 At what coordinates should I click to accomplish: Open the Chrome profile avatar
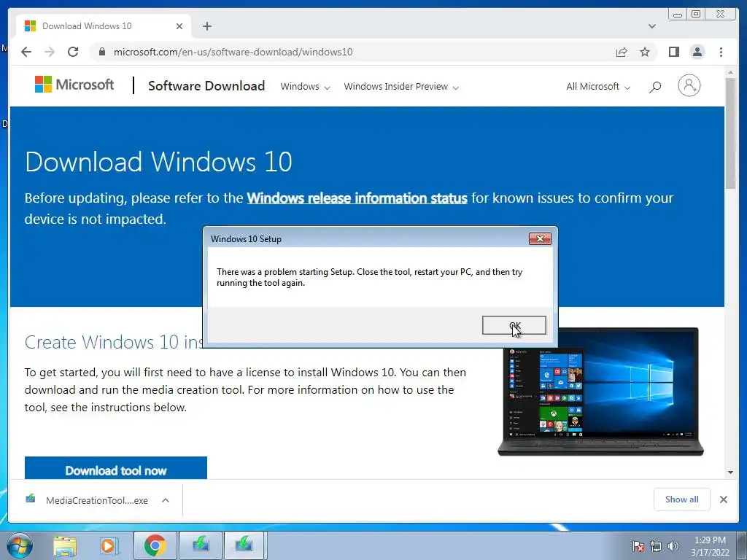tap(697, 52)
